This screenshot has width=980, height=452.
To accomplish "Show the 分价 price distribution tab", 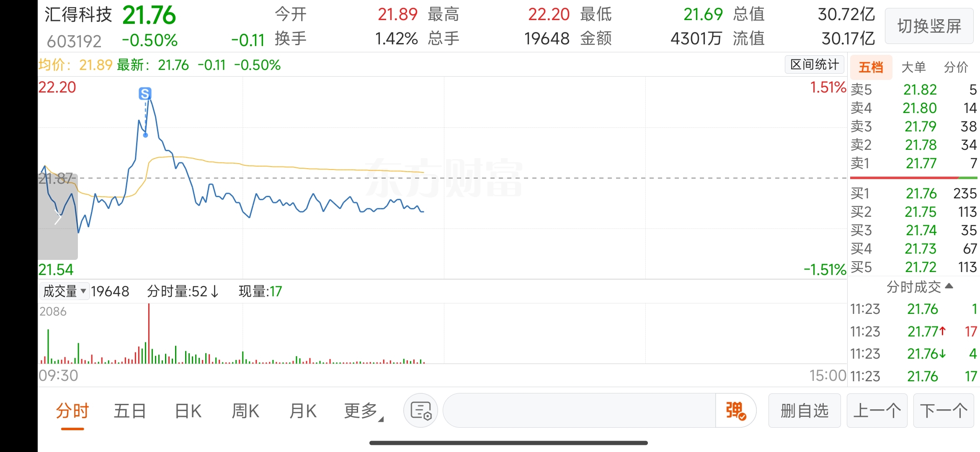I will (x=956, y=67).
